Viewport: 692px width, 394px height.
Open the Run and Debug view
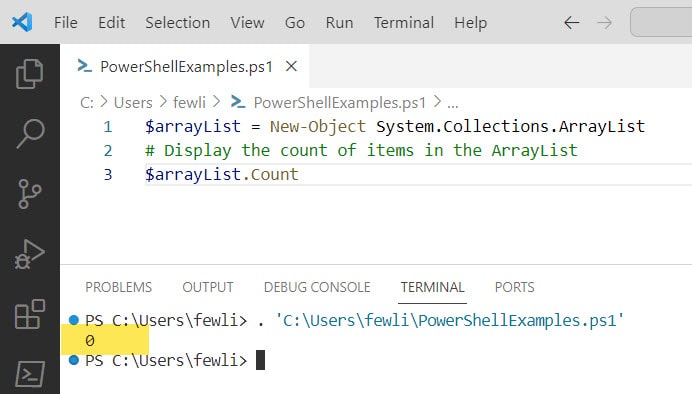pyautogui.click(x=30, y=254)
